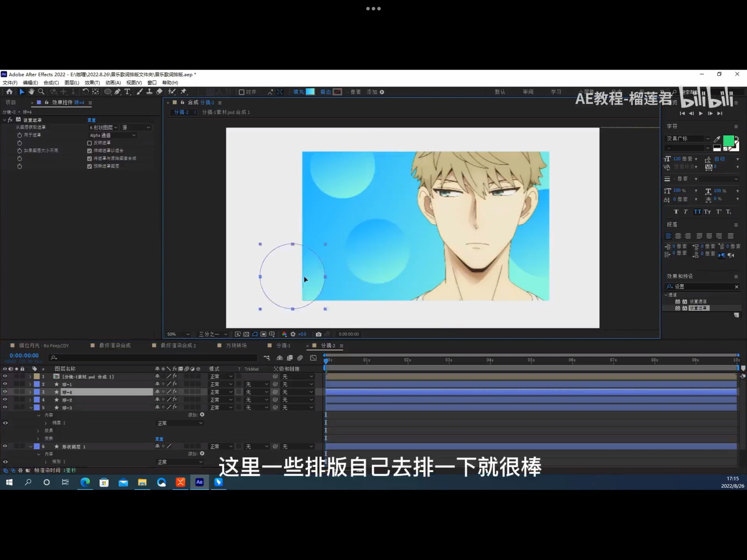Screen dimensions: 747x560
Task: Pick the Hand tool
Action: point(31,92)
